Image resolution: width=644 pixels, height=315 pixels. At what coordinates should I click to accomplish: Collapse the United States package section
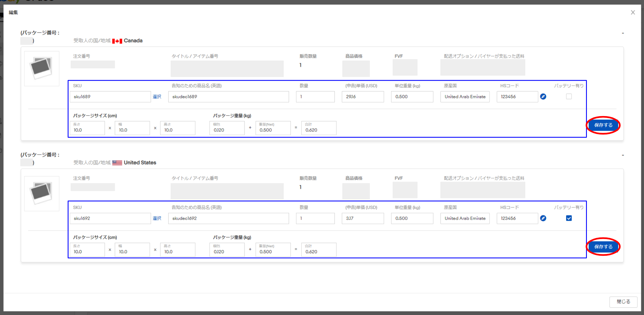click(623, 155)
